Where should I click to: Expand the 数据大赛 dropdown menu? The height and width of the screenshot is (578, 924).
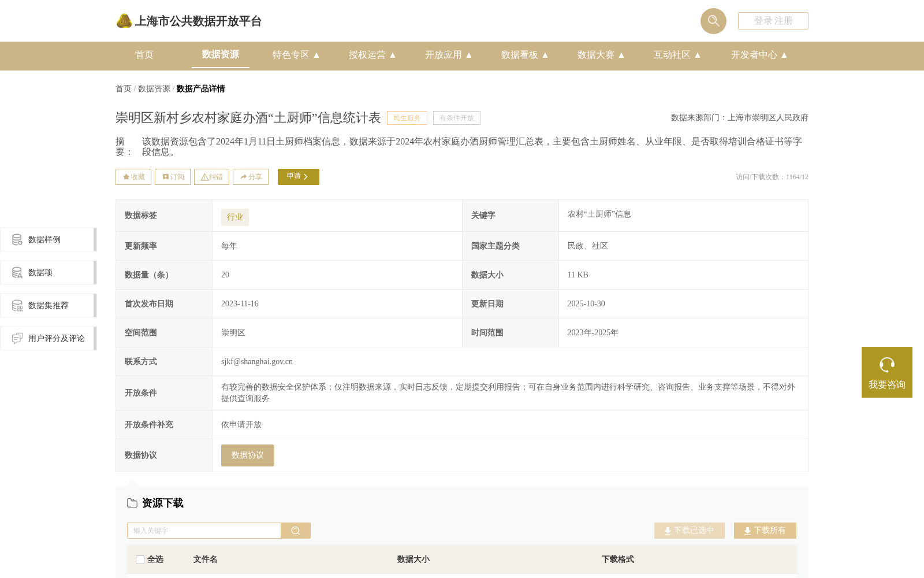(x=601, y=55)
